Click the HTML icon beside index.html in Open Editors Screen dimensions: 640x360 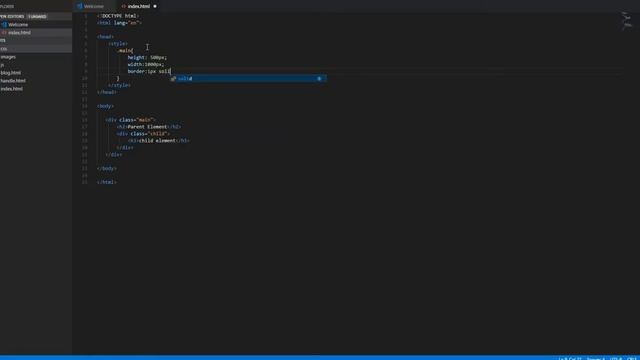(4, 33)
